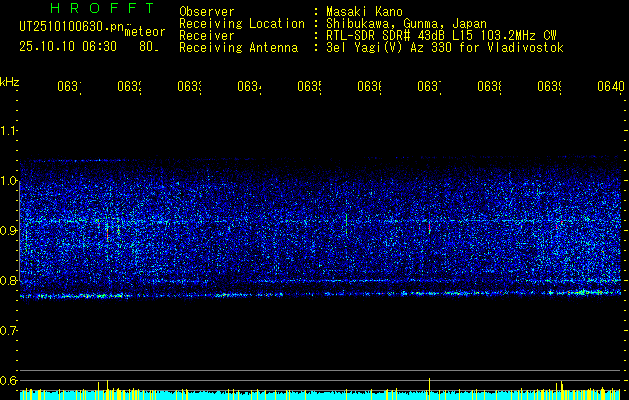Click the 0637 time axis marker
This screenshot has width=629, height=400.
[x=429, y=87]
